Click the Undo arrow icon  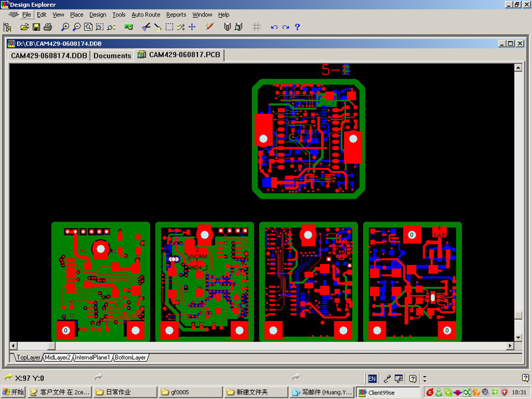pos(274,27)
